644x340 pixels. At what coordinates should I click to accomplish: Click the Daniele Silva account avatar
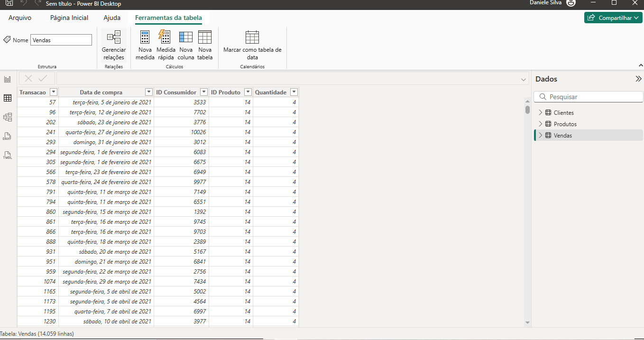tap(571, 3)
